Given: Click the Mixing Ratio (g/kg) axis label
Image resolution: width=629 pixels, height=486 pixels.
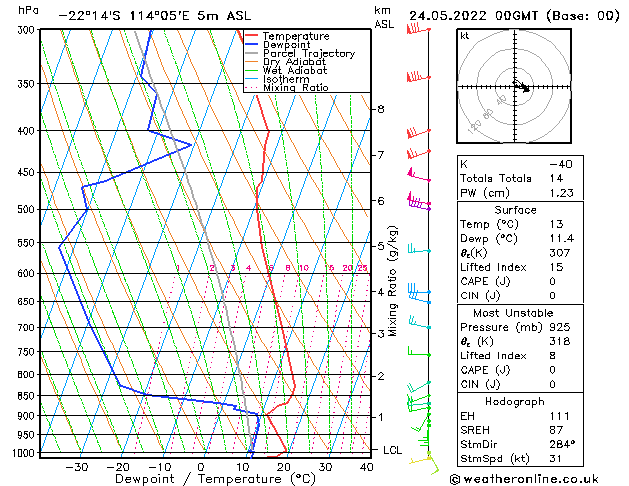Looking at the screenshot, I should tap(393, 281).
